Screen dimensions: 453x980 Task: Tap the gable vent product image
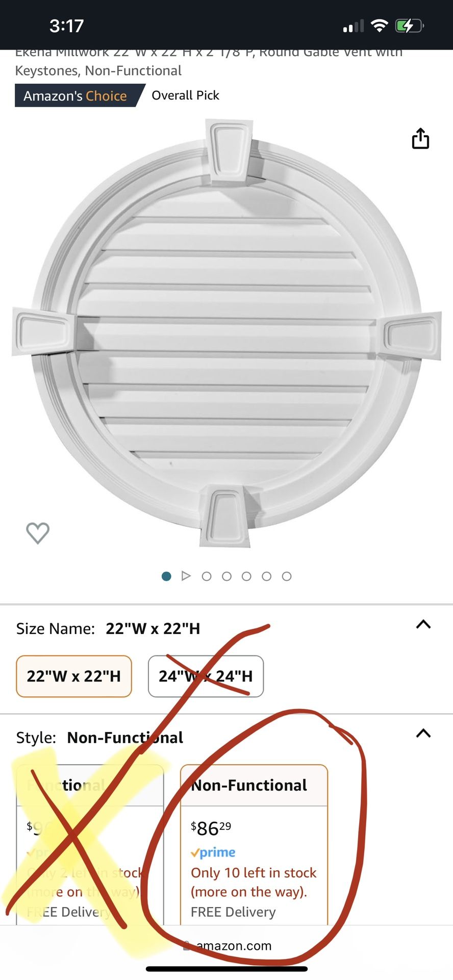226,333
